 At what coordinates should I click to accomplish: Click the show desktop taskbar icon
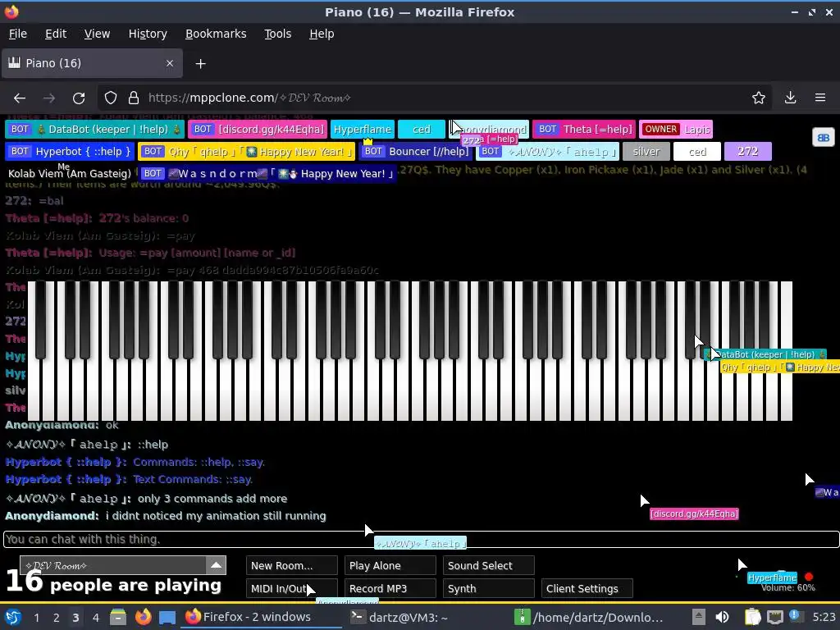(167, 617)
